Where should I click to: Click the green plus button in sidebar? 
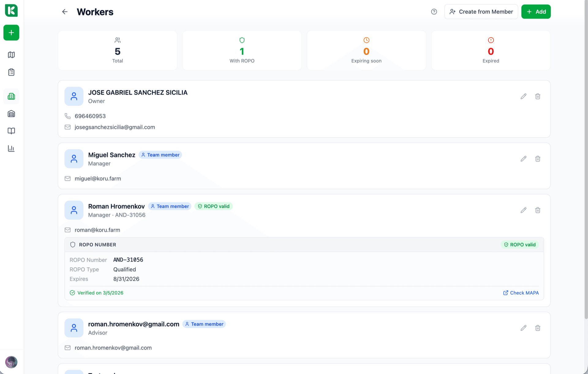click(11, 32)
